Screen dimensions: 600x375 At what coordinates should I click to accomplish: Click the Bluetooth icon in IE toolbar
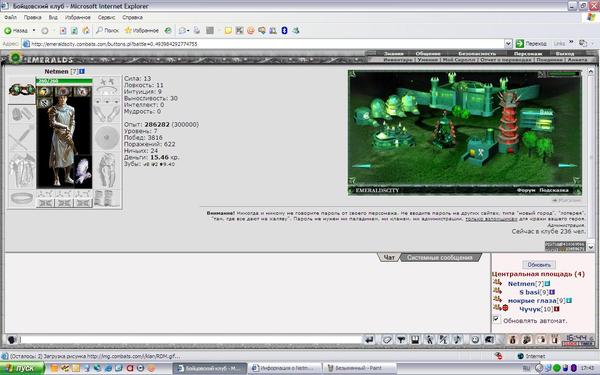click(x=284, y=30)
